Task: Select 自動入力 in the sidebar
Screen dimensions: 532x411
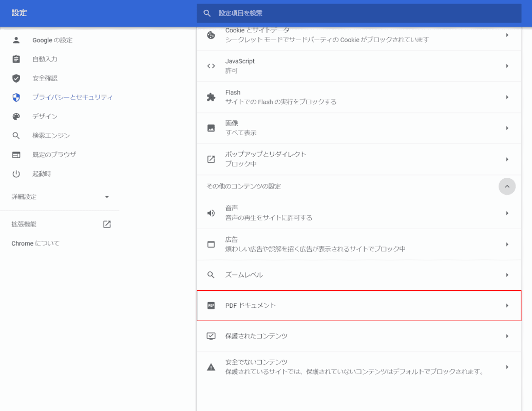Action: [45, 59]
